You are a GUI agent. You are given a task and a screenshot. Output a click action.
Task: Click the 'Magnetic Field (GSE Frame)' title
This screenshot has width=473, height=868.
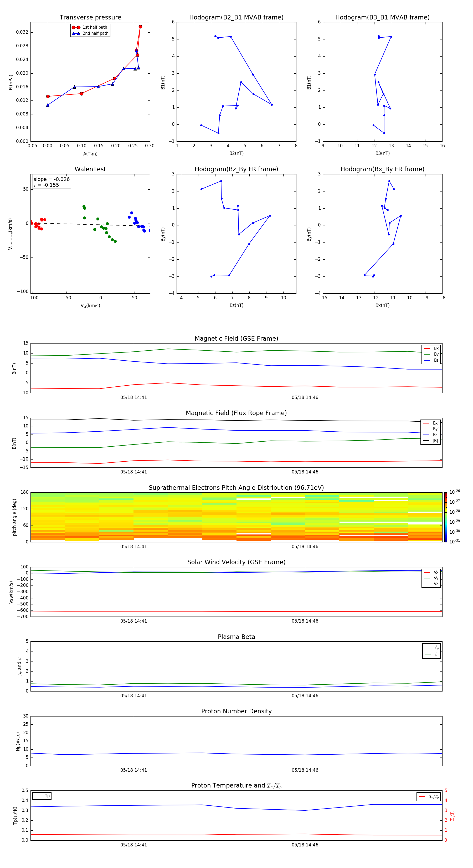(x=236, y=339)
